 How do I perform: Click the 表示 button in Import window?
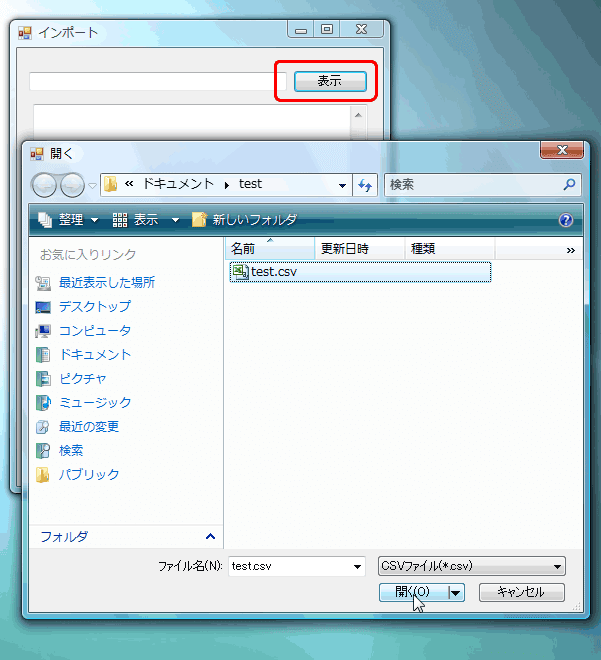tap(329, 81)
